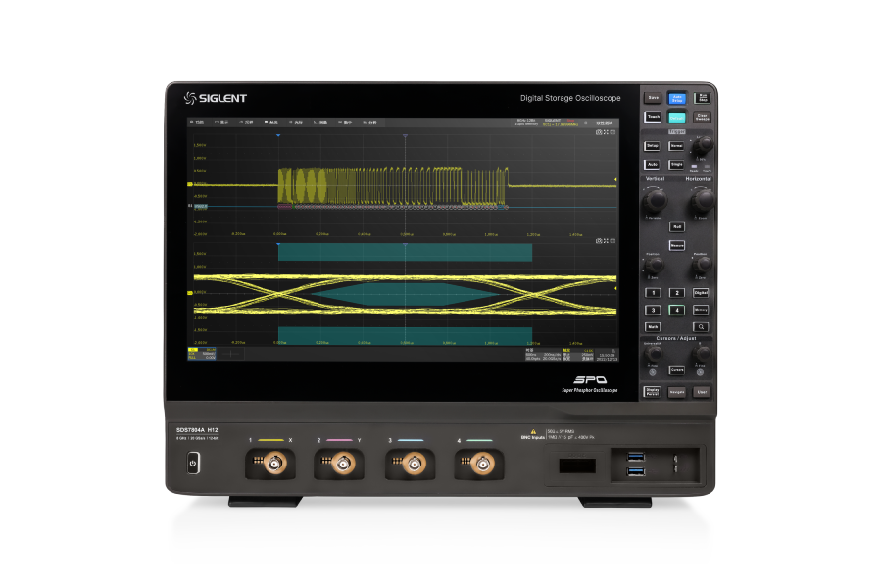Toggle channel 1 on the keypad
Image resolution: width=882 pixels, height=588 pixels.
(x=653, y=293)
